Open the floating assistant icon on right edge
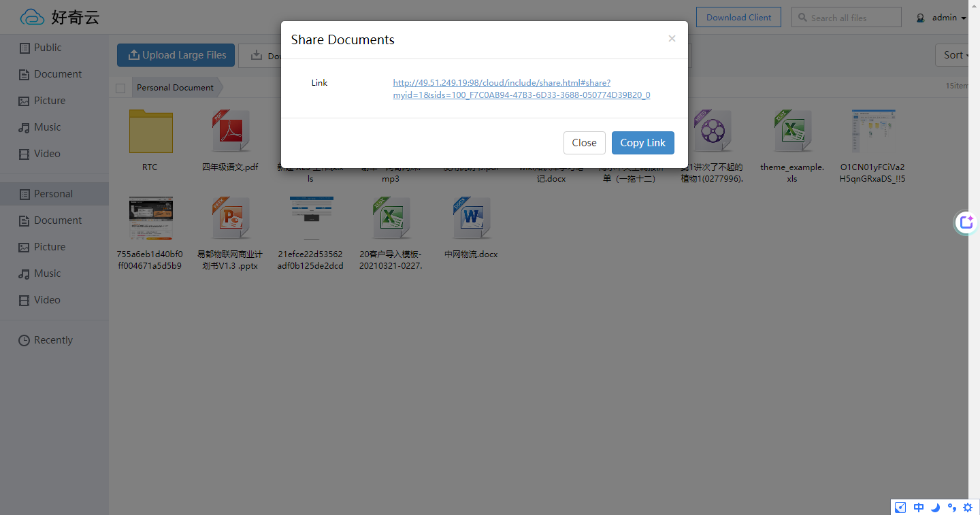This screenshot has width=980, height=515. pos(966,222)
